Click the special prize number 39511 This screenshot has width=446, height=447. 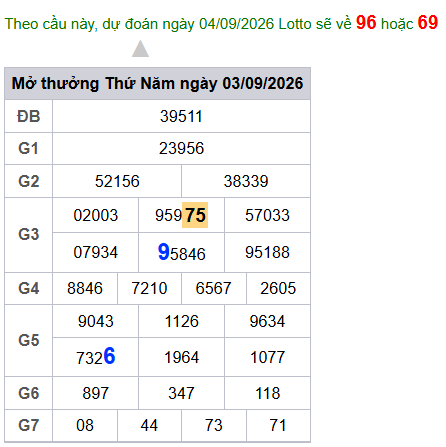click(x=181, y=116)
